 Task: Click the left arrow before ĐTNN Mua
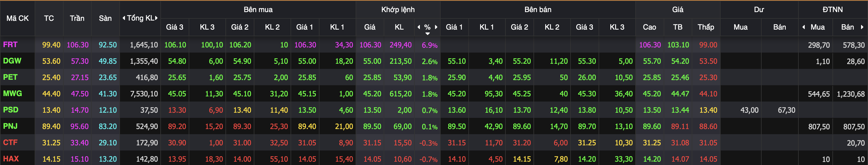click(804, 27)
